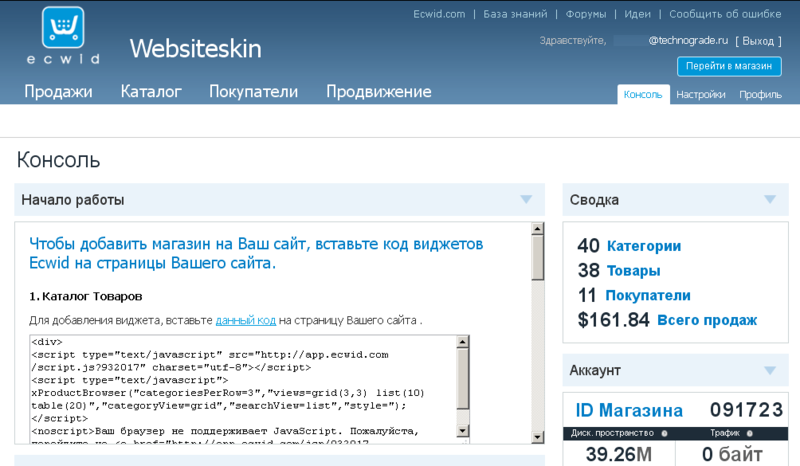Collapse the Начало работы panel arrow

pyautogui.click(x=526, y=200)
